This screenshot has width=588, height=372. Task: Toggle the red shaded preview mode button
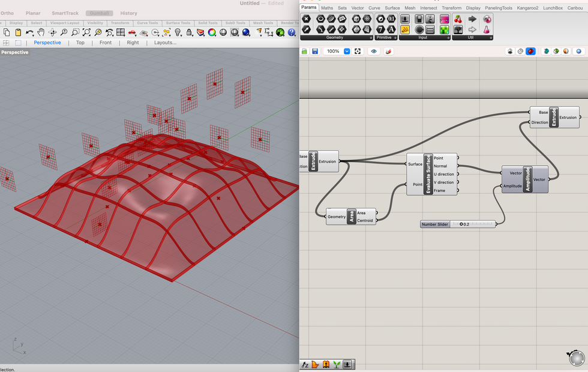[x=530, y=51]
